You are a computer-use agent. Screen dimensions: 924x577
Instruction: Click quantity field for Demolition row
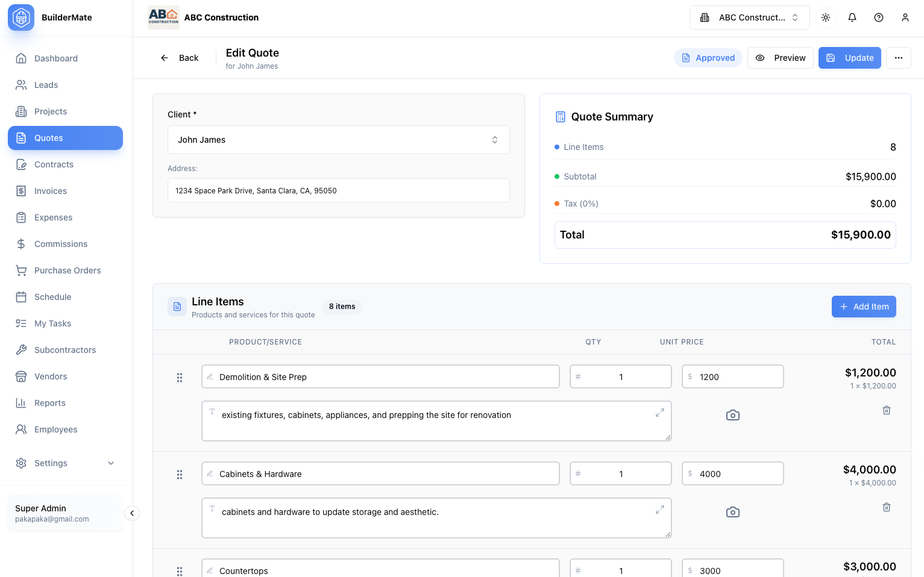(621, 376)
